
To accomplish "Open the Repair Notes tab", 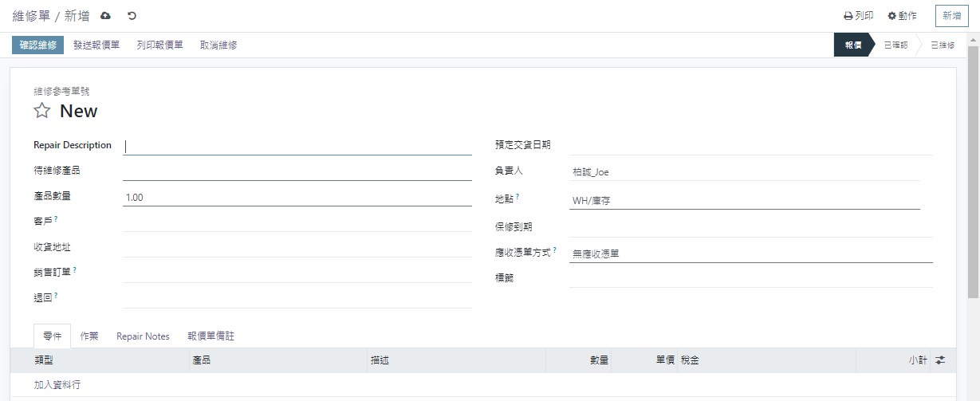I will click(143, 336).
